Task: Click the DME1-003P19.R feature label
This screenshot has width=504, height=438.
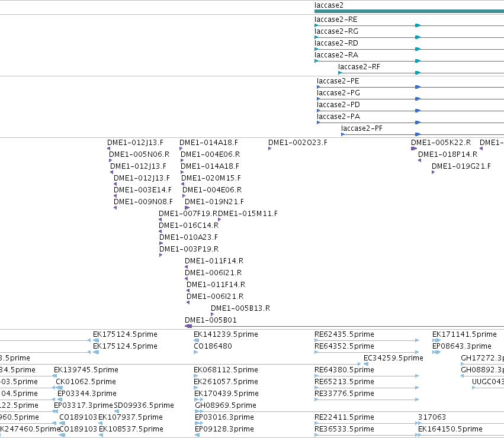Action: point(189,249)
